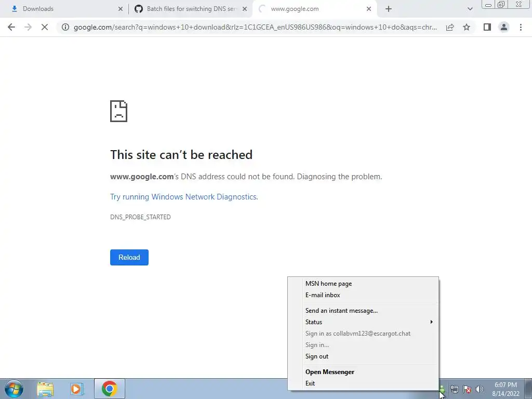The width and height of the screenshot is (532, 399).
Task: Close the www.google.com tab
Action: [369, 9]
